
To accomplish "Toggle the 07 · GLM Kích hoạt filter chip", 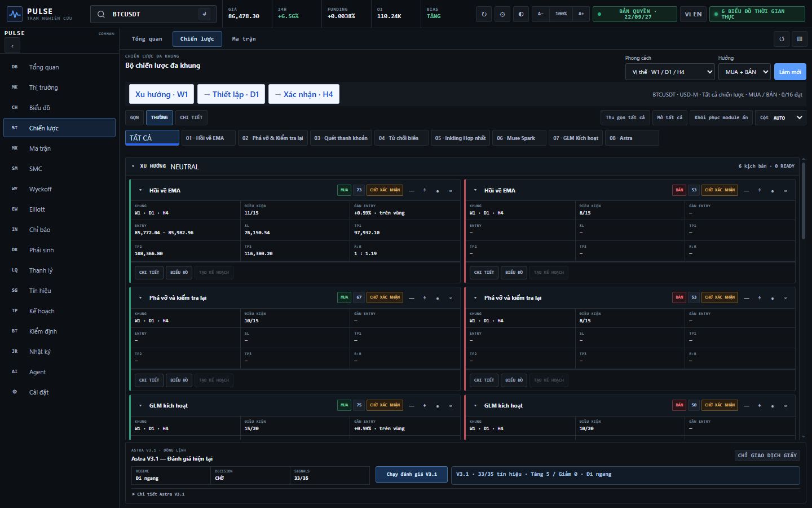I will (576, 138).
